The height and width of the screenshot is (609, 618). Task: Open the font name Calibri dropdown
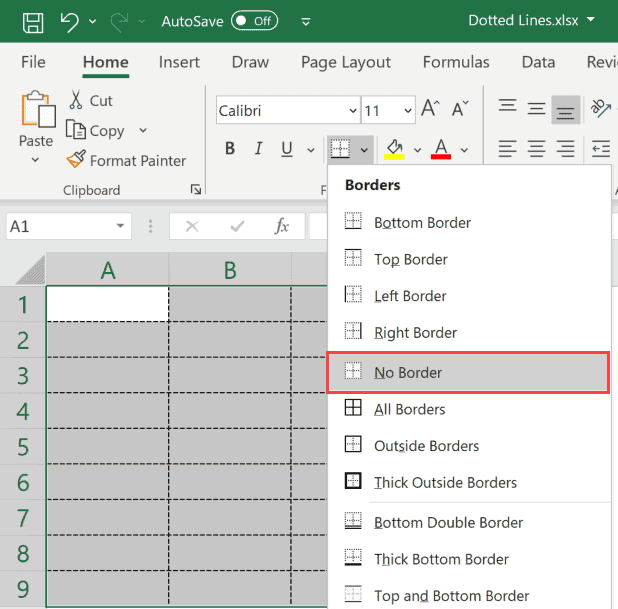click(352, 111)
